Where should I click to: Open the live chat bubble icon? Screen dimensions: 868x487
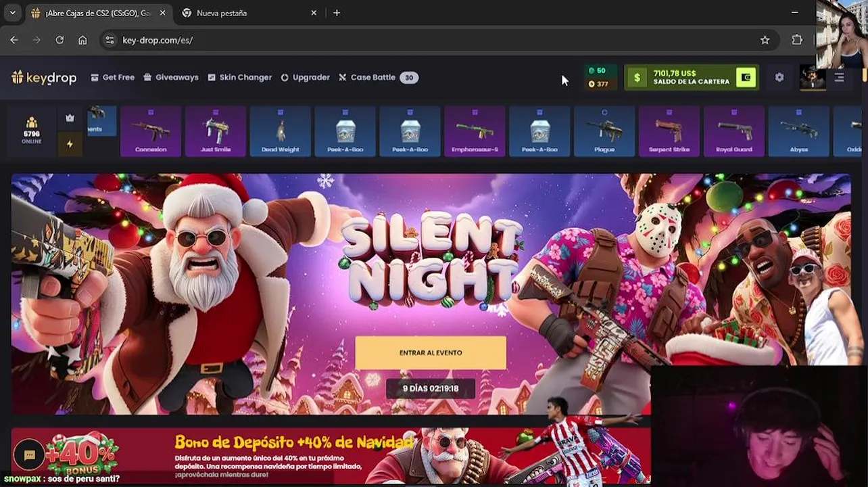pyautogui.click(x=29, y=455)
